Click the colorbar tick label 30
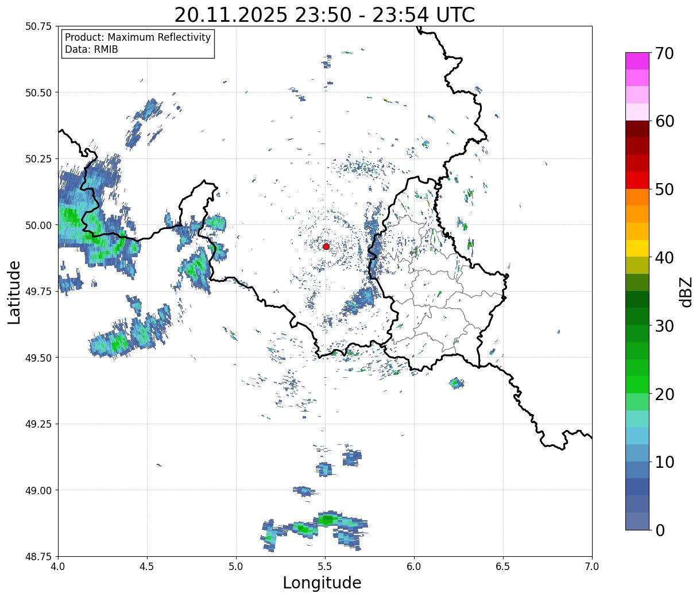This screenshot has height=597, width=700. tap(664, 326)
